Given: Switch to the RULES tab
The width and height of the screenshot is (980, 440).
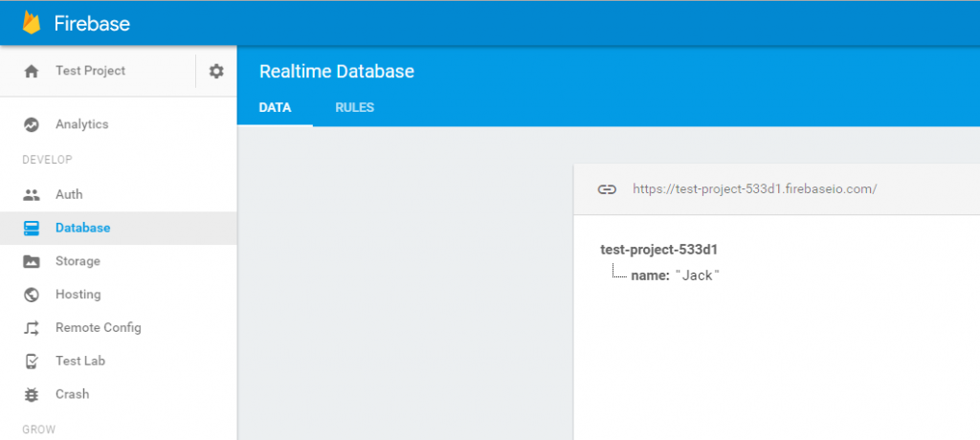Looking at the screenshot, I should [354, 108].
